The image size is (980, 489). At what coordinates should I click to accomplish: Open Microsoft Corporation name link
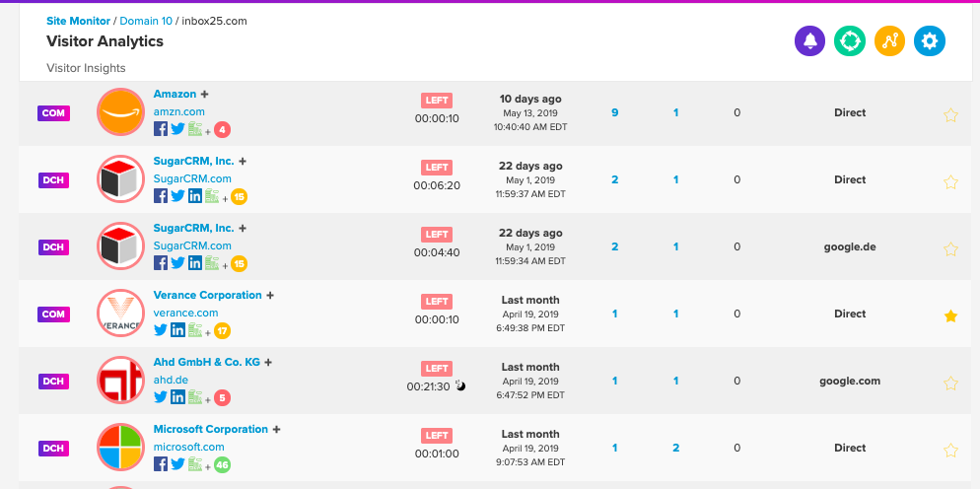point(211,429)
